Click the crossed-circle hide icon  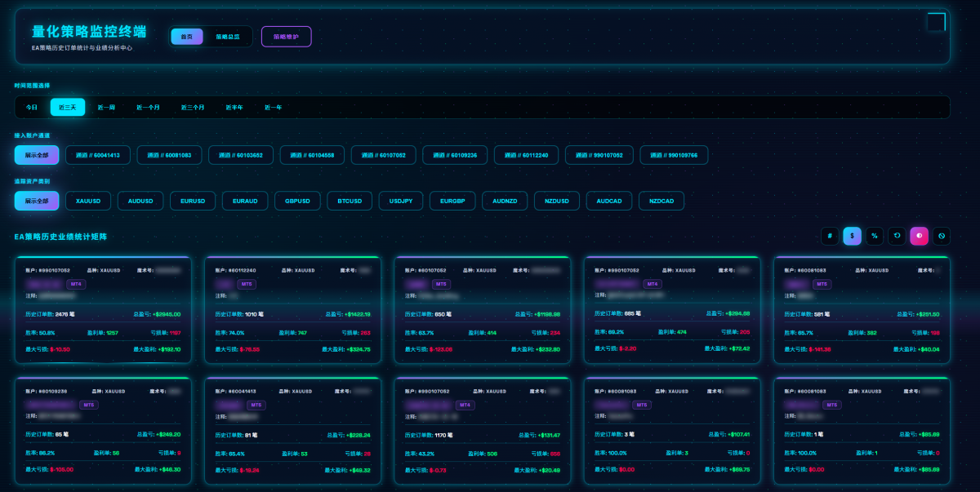coord(942,237)
